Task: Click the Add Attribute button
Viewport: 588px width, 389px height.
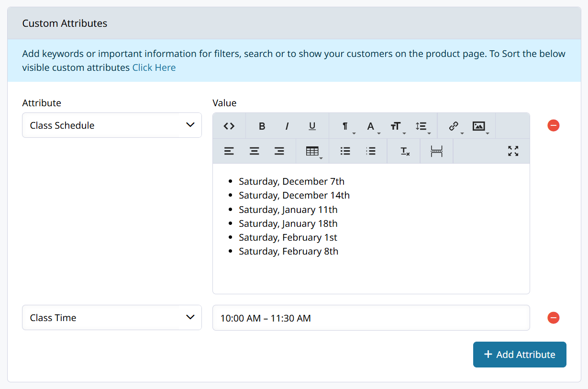Action: click(520, 355)
